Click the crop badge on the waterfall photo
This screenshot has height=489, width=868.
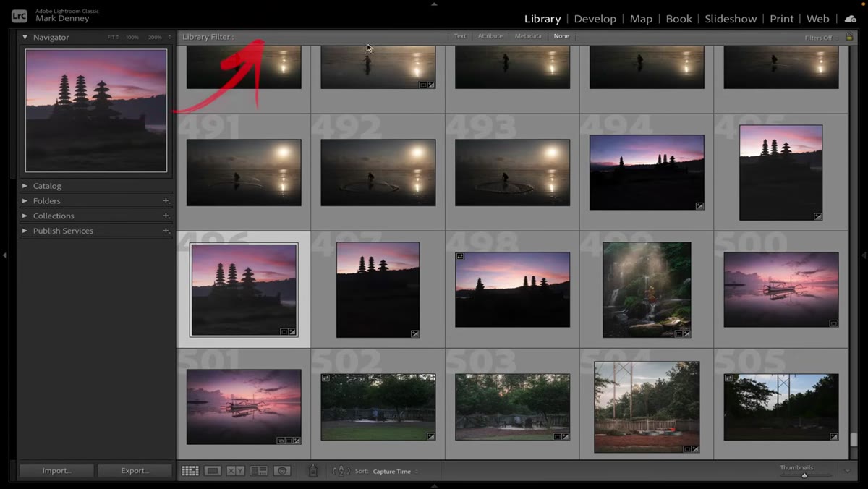pyautogui.click(x=678, y=333)
